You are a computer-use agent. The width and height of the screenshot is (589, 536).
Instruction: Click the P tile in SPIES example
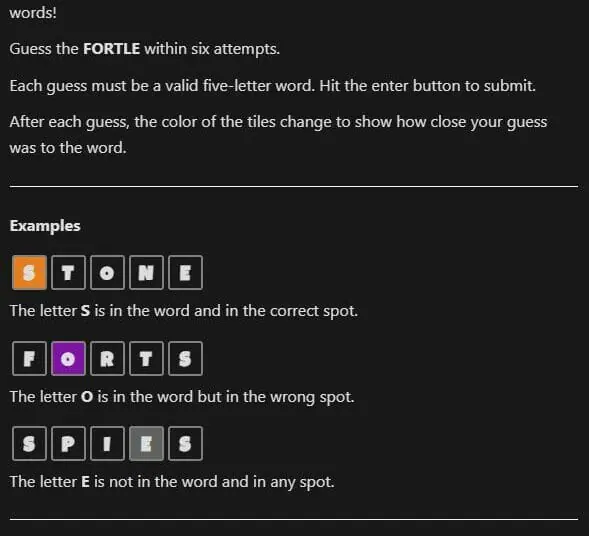coord(68,444)
